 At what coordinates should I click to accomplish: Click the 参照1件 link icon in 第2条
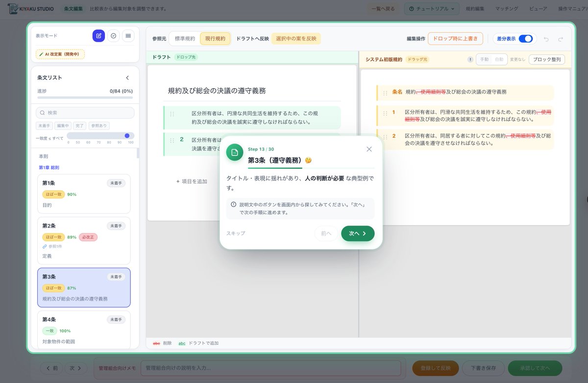45,246
